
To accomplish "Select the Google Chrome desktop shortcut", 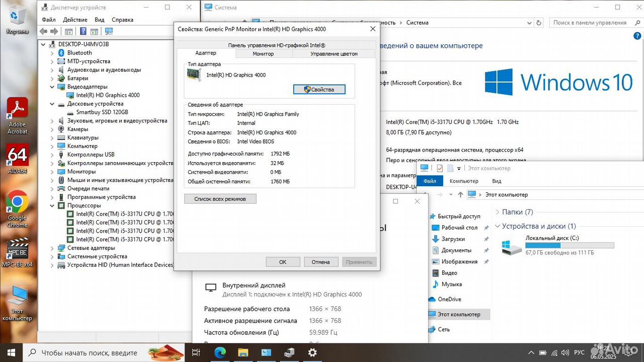I will coord(17,209).
